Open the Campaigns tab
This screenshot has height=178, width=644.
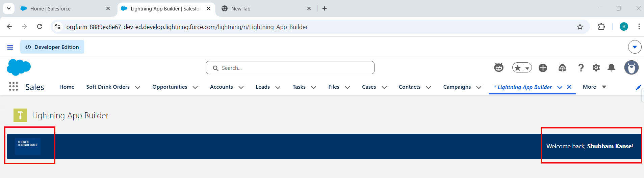pos(457,87)
